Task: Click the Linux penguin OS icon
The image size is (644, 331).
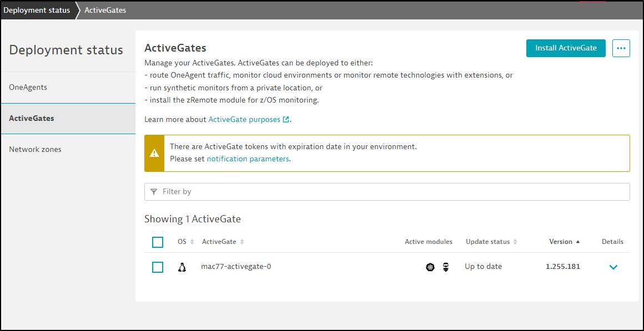Action: point(182,267)
